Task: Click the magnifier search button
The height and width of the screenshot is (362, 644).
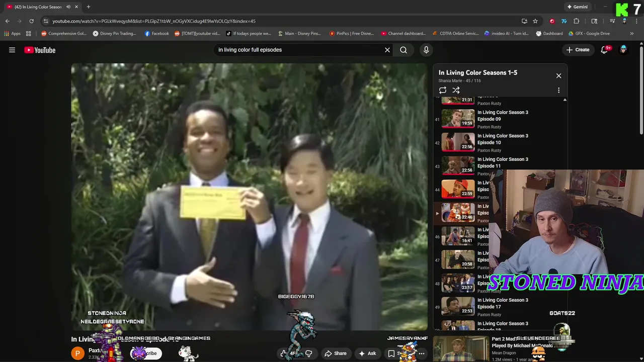Action: click(x=404, y=50)
